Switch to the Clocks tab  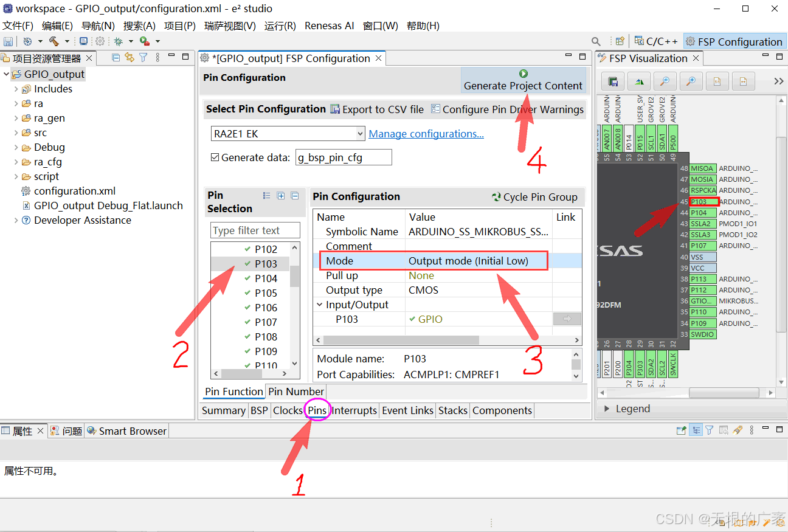click(x=288, y=410)
